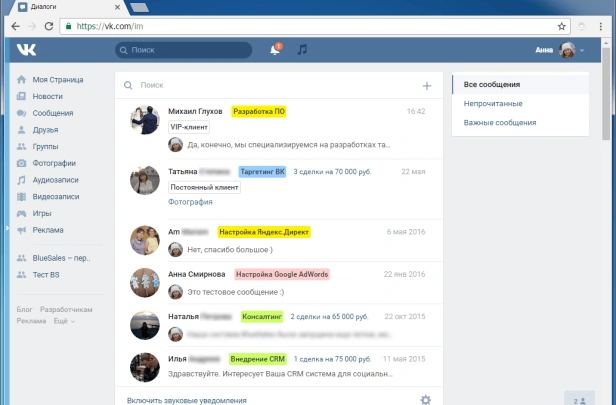Open the music note icon in header
Viewport: 616px width, 405px height.
(302, 49)
